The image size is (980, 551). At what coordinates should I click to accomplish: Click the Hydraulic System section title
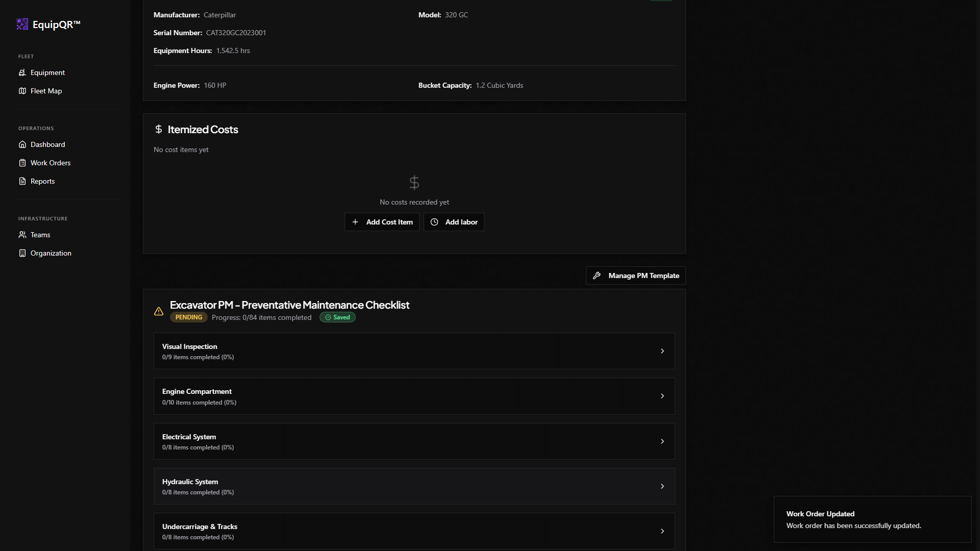190,482
